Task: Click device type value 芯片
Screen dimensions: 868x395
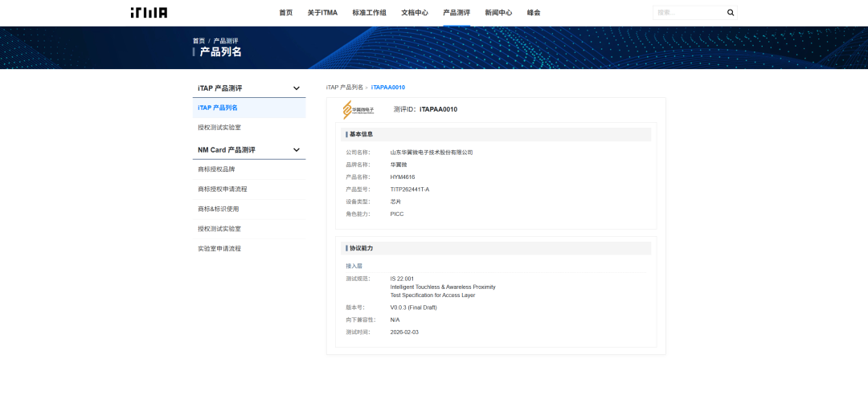Action: (395, 202)
